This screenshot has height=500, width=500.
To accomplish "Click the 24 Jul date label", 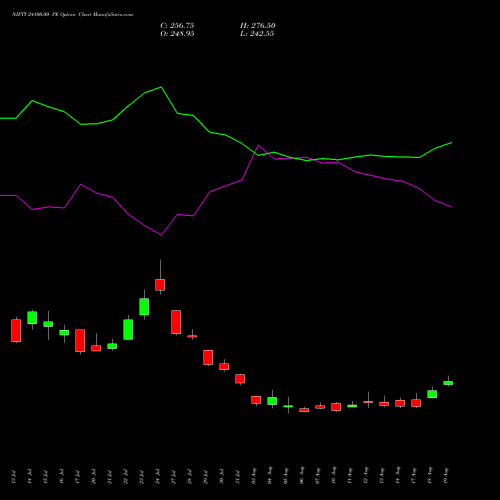I will click(x=158, y=477).
